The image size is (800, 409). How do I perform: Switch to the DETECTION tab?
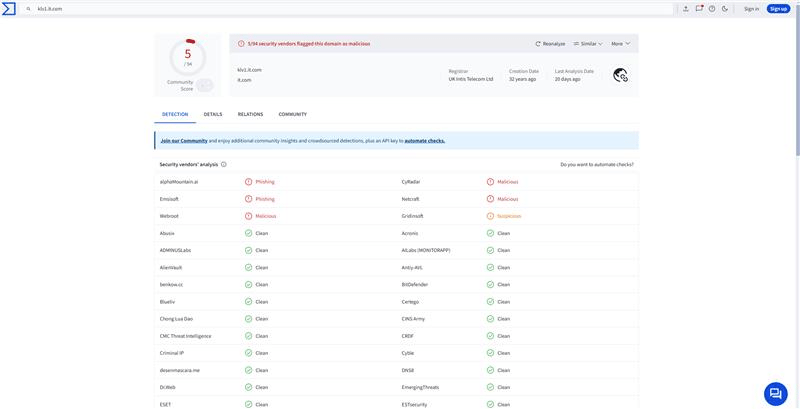coord(175,114)
